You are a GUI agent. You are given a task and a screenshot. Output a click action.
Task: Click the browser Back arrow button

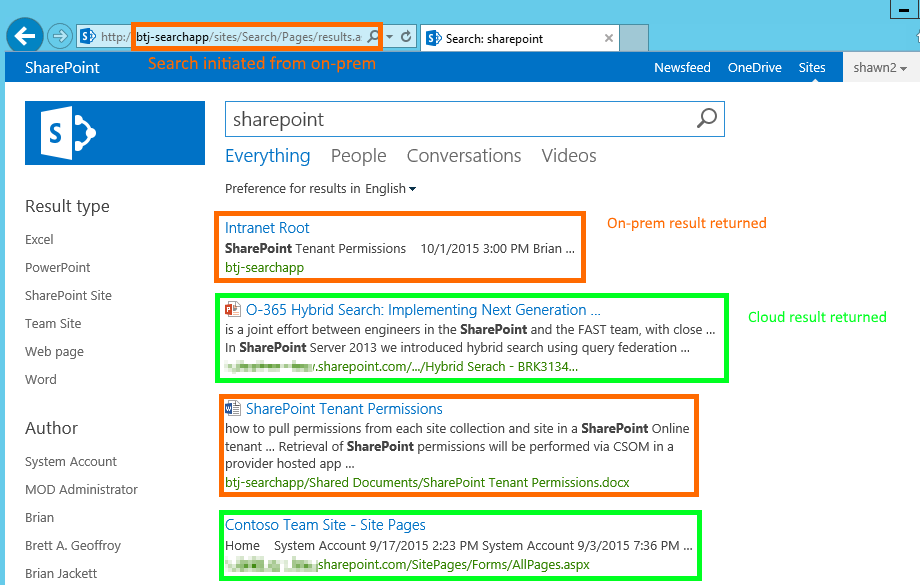25,36
